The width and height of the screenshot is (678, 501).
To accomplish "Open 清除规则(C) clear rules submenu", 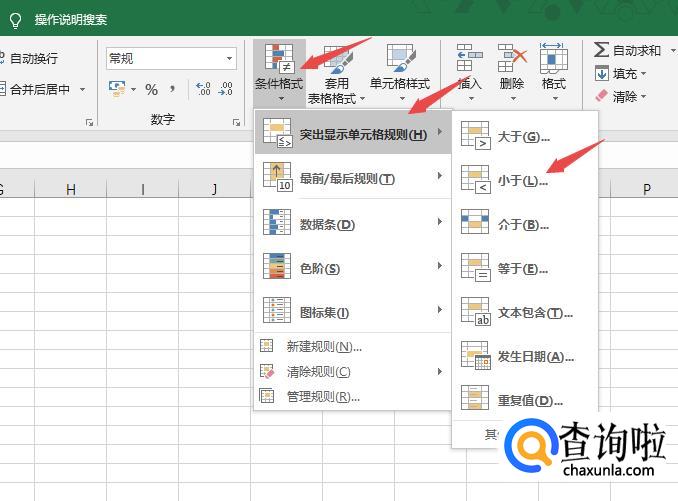I will [x=353, y=371].
